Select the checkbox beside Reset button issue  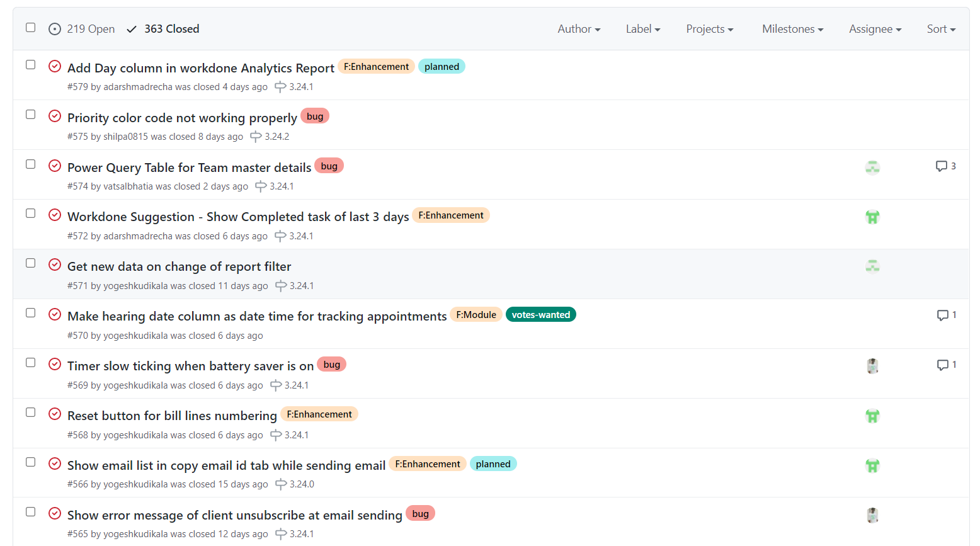[x=30, y=413]
